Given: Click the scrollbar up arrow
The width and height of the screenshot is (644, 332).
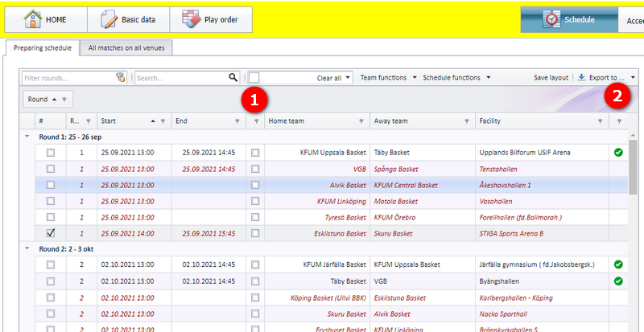Looking at the screenshot, I should click(633, 135).
